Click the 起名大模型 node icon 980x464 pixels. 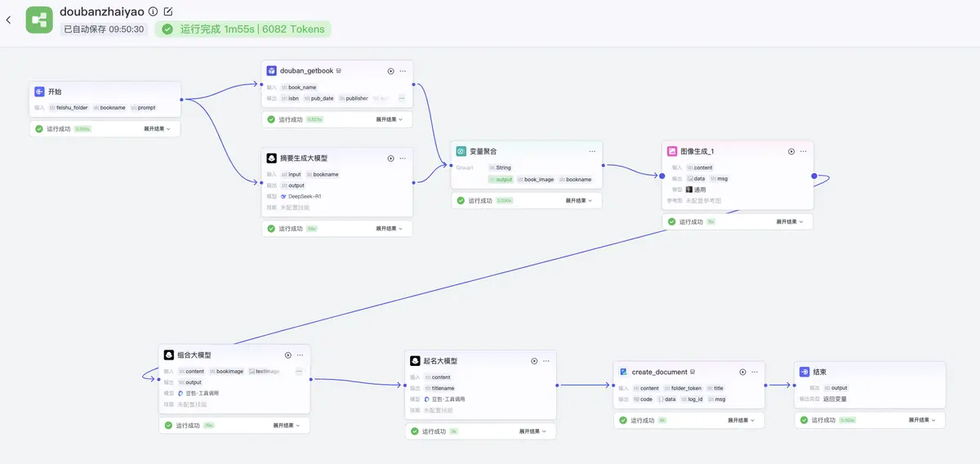click(x=415, y=361)
